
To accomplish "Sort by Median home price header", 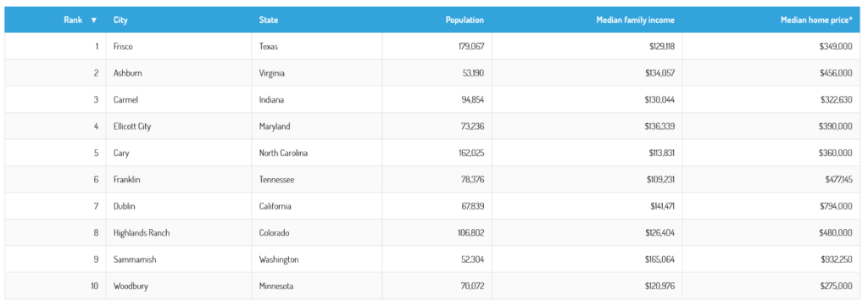I will (816, 20).
